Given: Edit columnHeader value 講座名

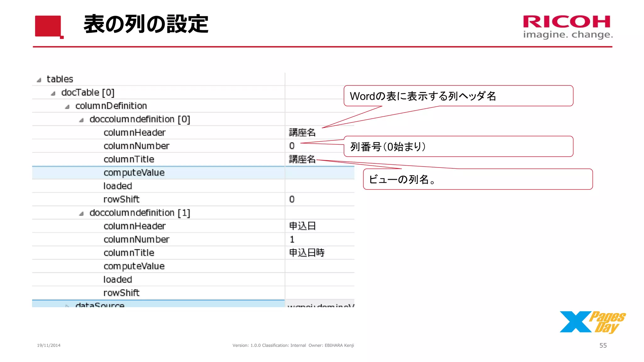Looking at the screenshot, I should pyautogui.click(x=302, y=132).
